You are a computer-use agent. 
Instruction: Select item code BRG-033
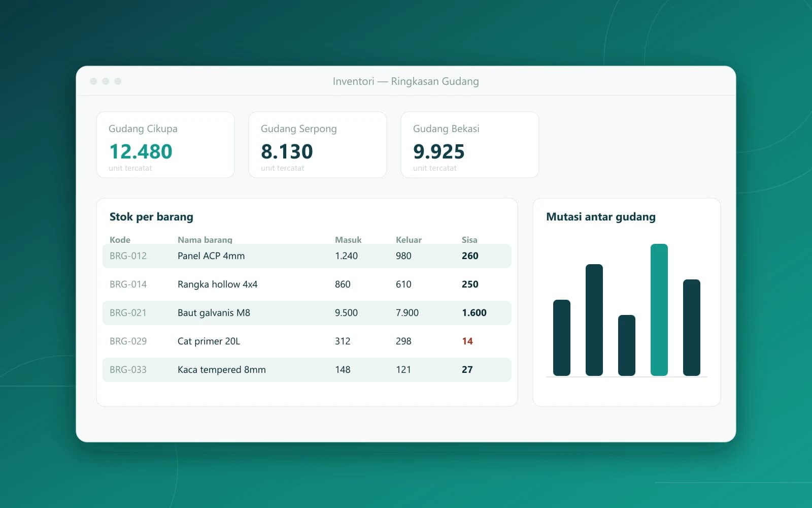point(128,370)
